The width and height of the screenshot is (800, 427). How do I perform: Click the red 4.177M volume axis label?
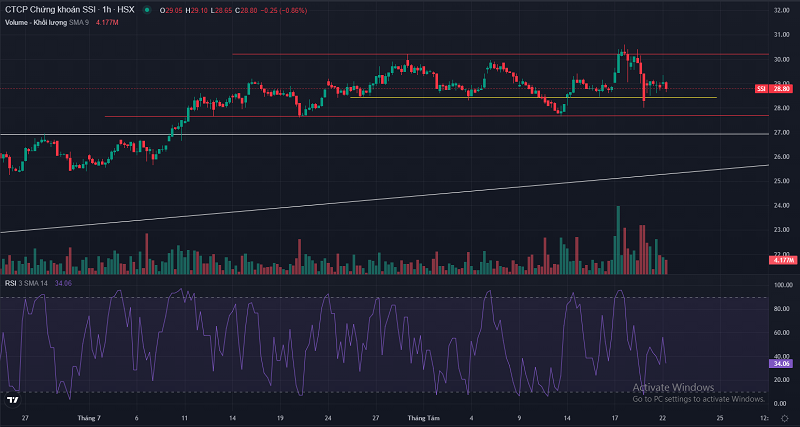pyautogui.click(x=781, y=260)
